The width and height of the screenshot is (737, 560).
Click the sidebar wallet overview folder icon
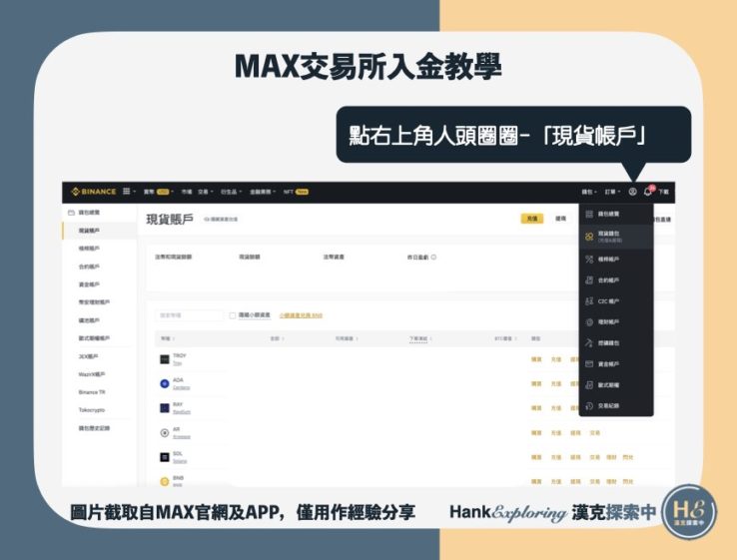tap(72, 213)
